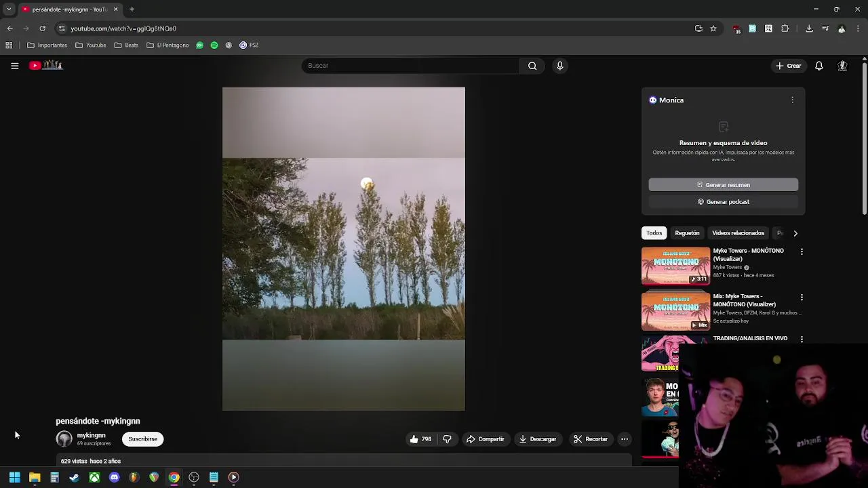The height and width of the screenshot is (488, 868).
Task: Open Chrome media controls icon
Action: point(825,28)
